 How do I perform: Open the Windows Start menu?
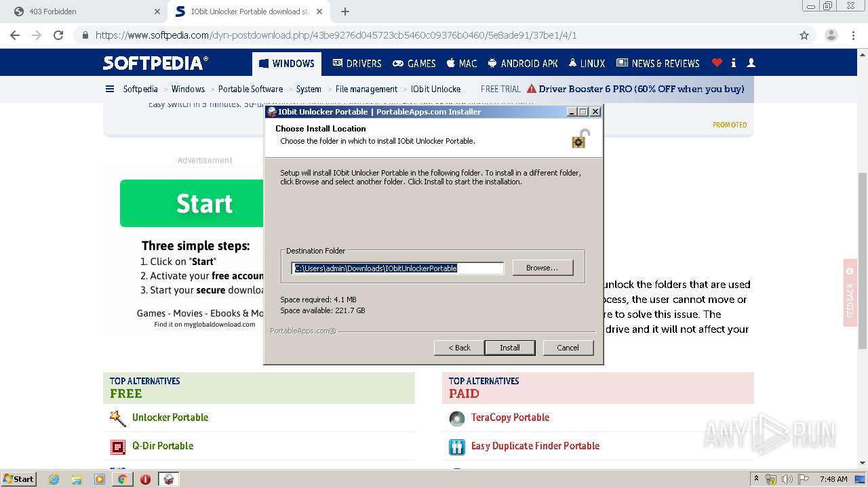tap(19, 479)
